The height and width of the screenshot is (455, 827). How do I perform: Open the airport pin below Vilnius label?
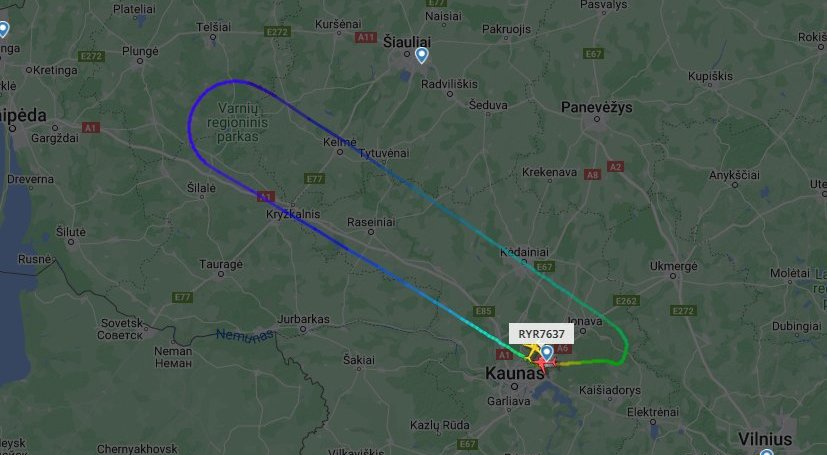pyautogui.click(x=766, y=452)
